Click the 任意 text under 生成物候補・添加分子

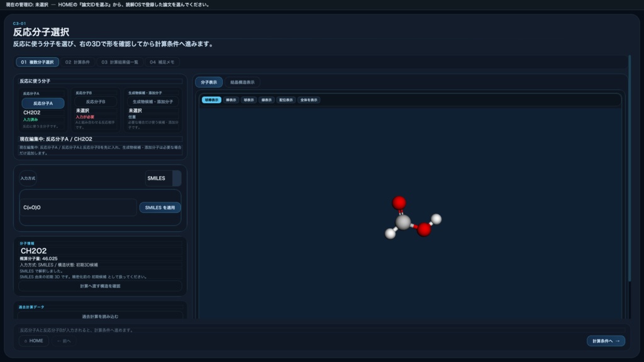coord(132,117)
